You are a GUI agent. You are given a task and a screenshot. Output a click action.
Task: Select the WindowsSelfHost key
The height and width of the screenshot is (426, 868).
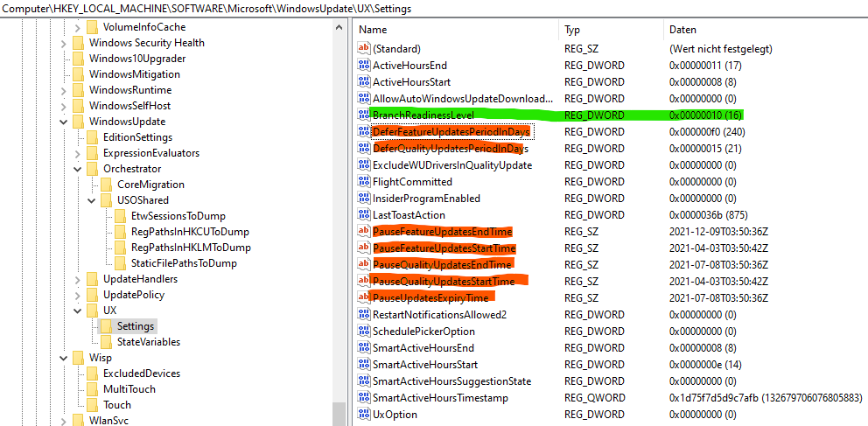(129, 106)
